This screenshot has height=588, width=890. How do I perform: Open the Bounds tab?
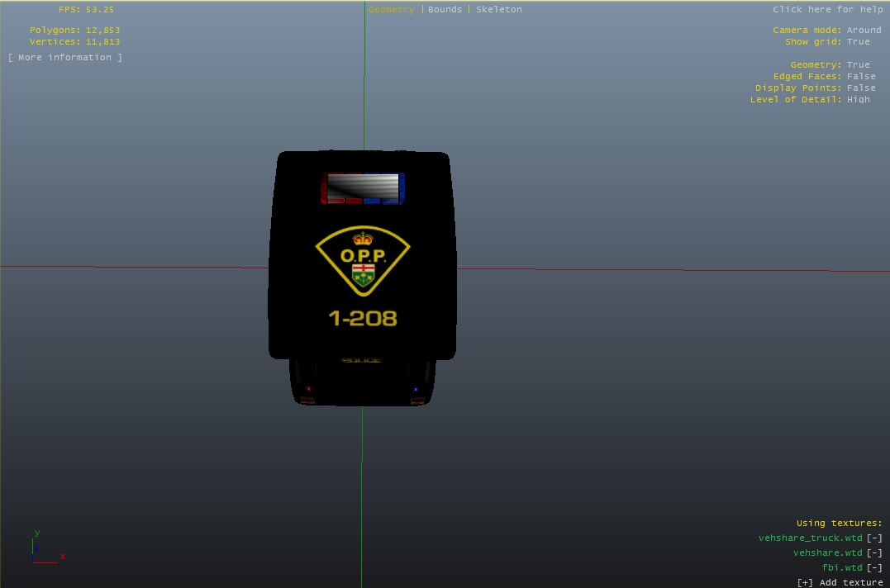[445, 9]
